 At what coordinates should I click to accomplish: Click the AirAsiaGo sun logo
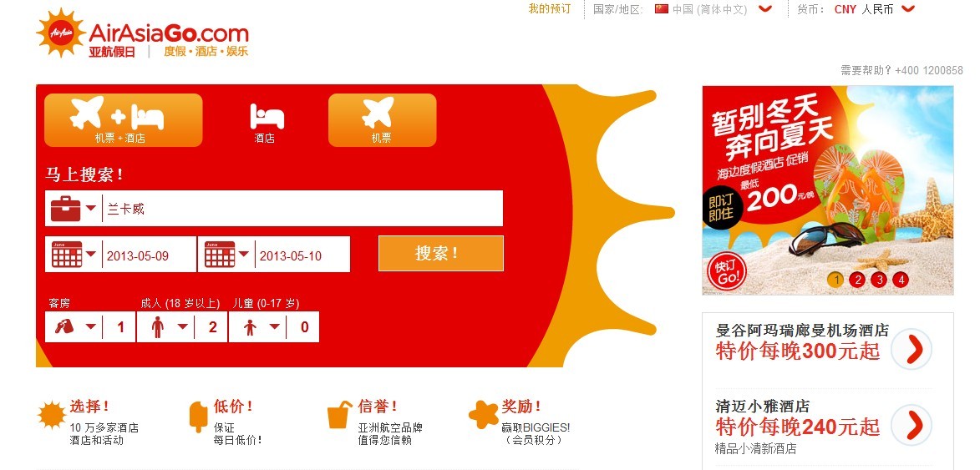point(61,33)
